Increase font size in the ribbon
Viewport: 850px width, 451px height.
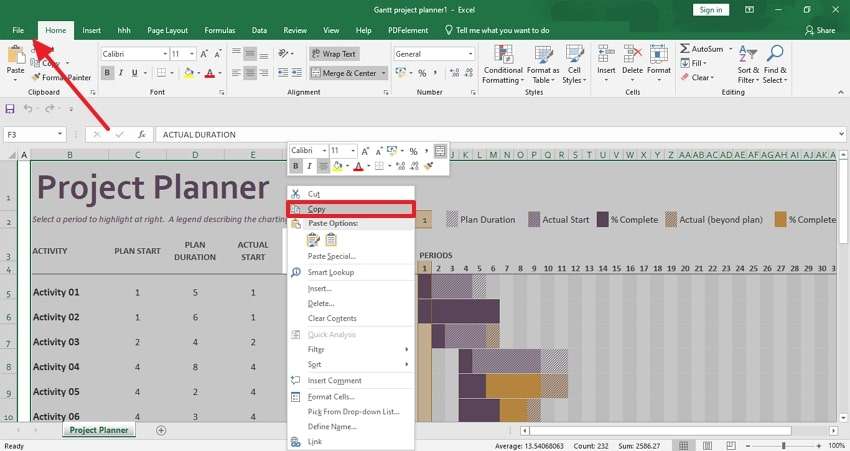pos(204,54)
